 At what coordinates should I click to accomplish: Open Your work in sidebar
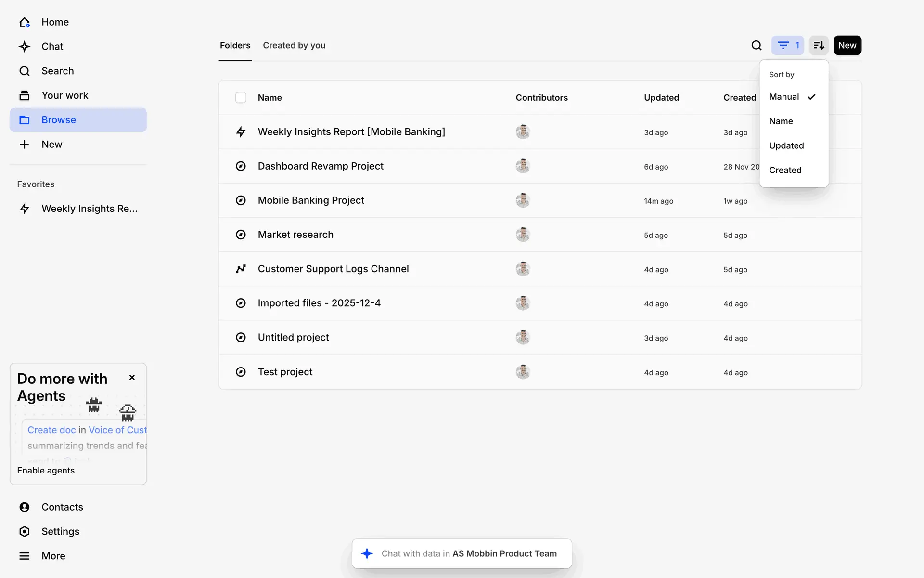point(64,95)
